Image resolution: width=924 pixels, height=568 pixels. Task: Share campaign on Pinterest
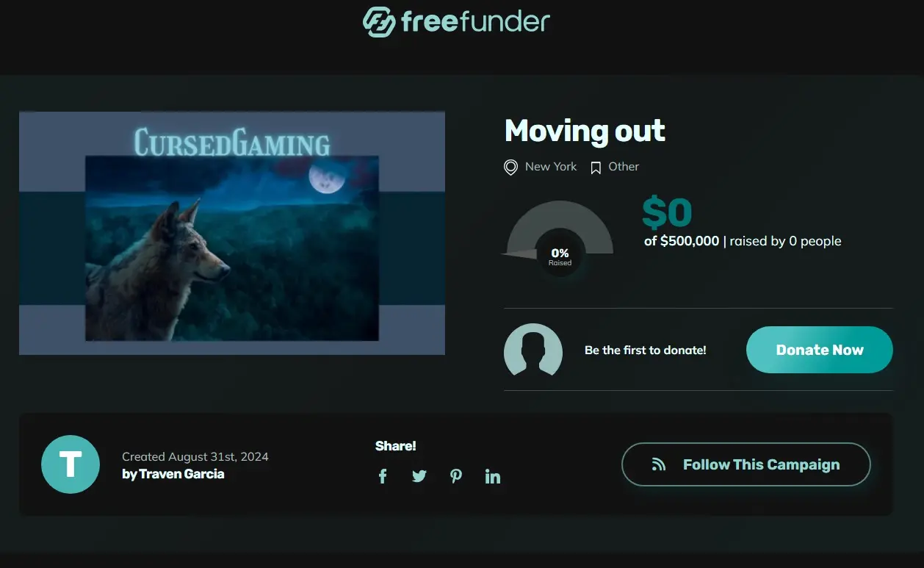click(456, 476)
